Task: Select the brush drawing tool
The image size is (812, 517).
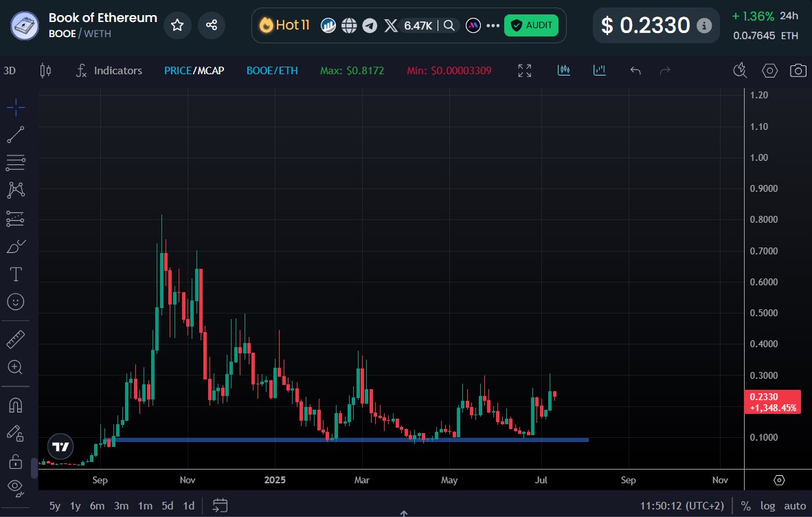Action: tap(16, 247)
